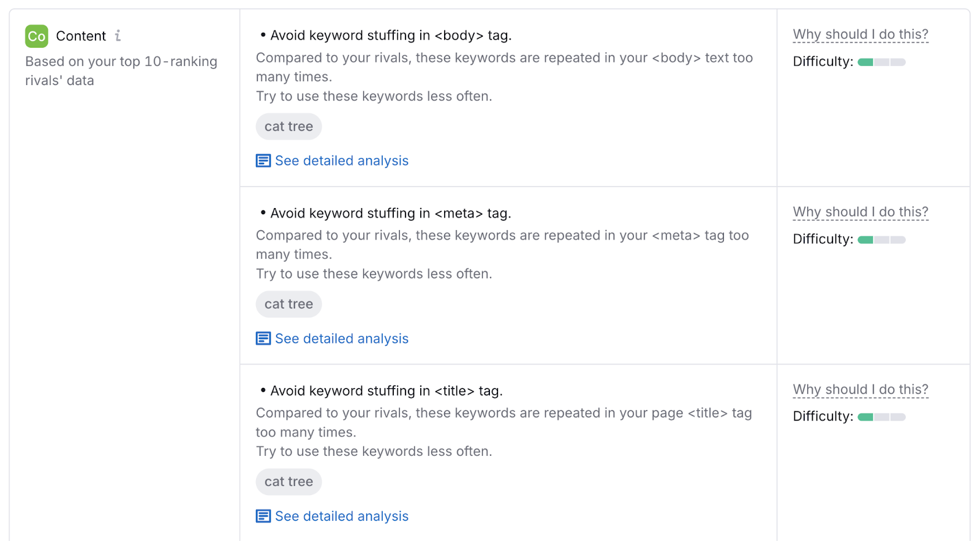Select the heading Avoid keyword stuffing in body tag
This screenshot has width=980, height=541.
(x=391, y=35)
